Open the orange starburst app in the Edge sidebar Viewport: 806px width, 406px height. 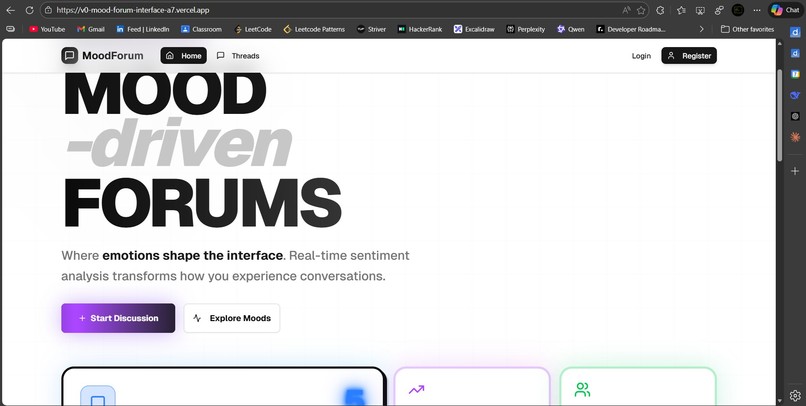[x=795, y=137]
